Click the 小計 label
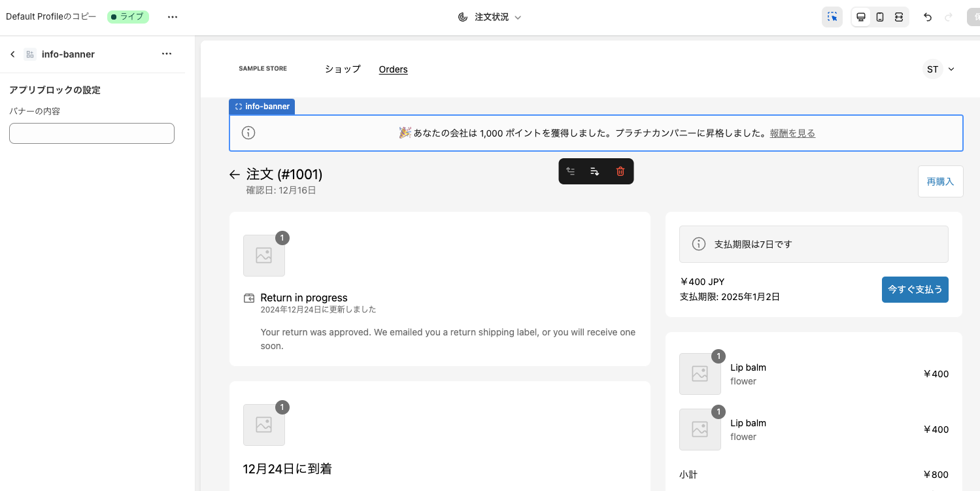The width and height of the screenshot is (980, 491). coord(688,475)
